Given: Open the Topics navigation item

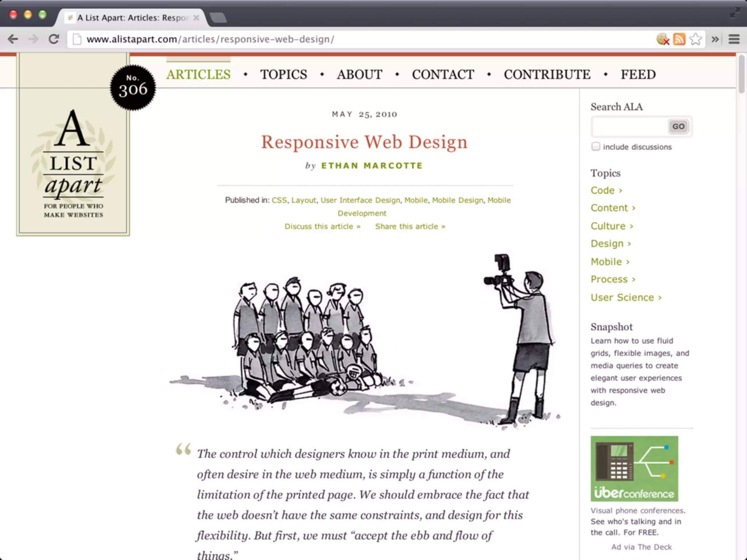Looking at the screenshot, I should [283, 75].
